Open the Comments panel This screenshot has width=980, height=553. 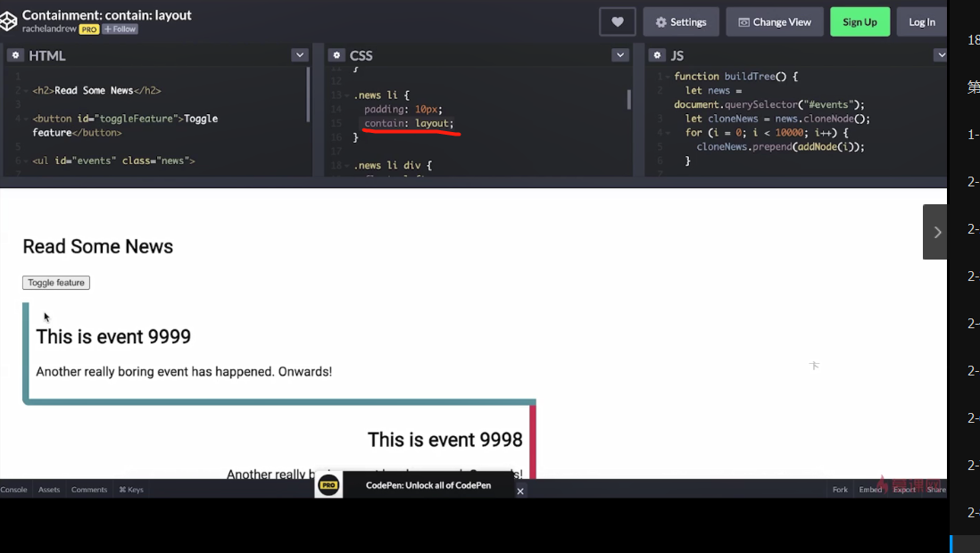pyautogui.click(x=88, y=490)
